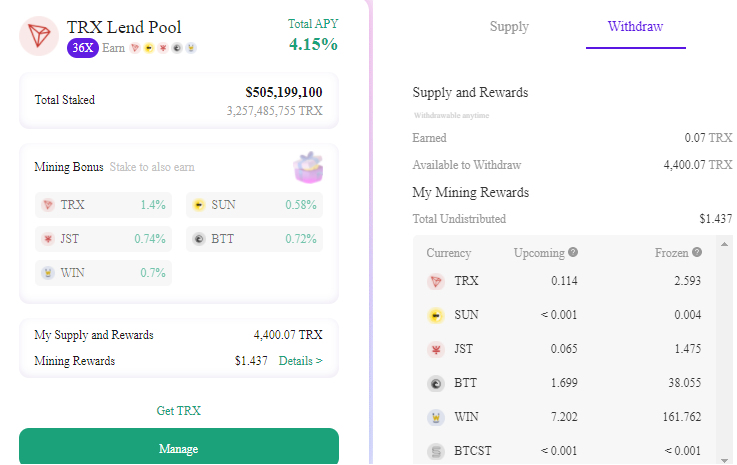Screen dimensions: 737x465
Task: Click the scrollbar up arrow in rewards list
Action: point(724,244)
